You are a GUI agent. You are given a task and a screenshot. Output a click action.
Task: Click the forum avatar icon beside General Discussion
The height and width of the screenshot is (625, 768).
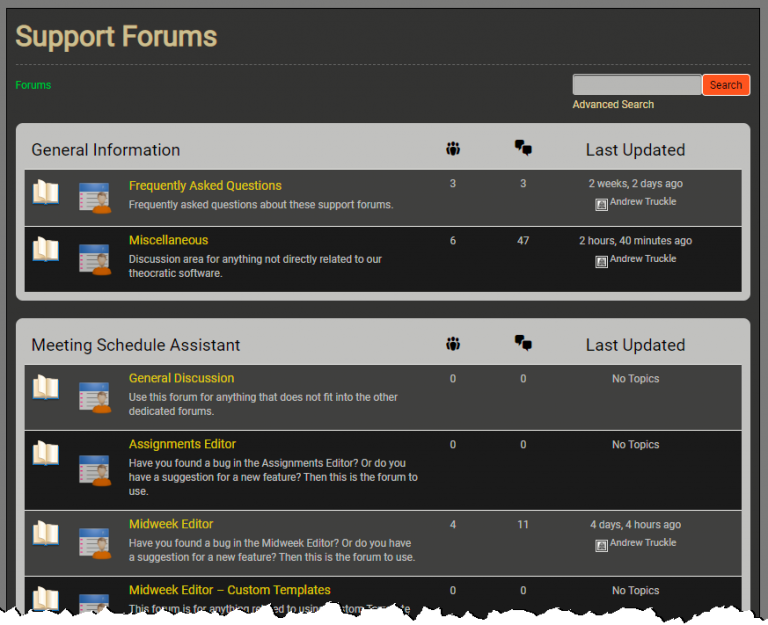coord(95,397)
